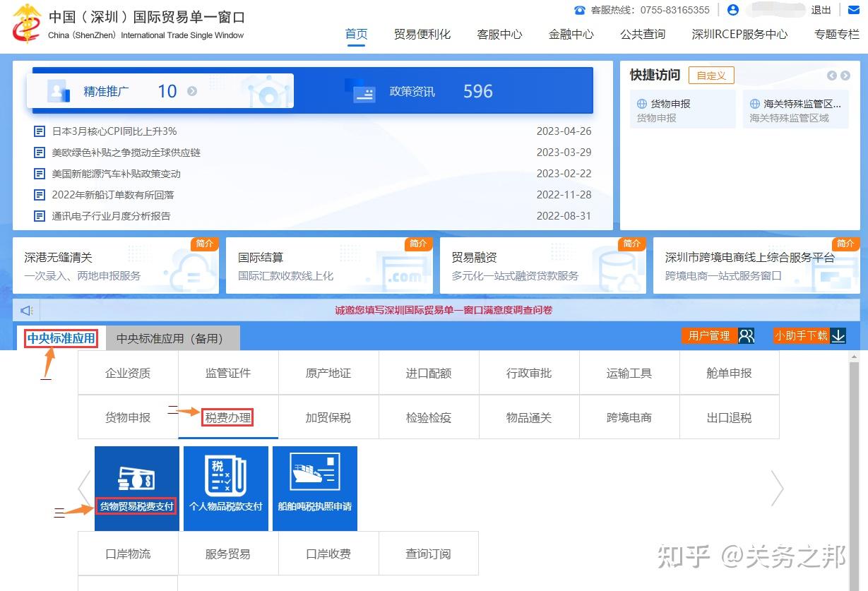Show next application tiles with right arrow
This screenshot has width=868, height=591.
coord(777,488)
